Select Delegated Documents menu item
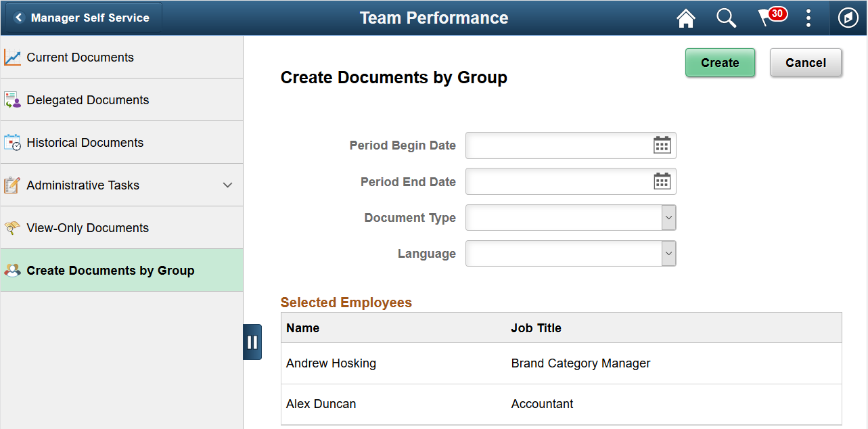 (x=122, y=100)
